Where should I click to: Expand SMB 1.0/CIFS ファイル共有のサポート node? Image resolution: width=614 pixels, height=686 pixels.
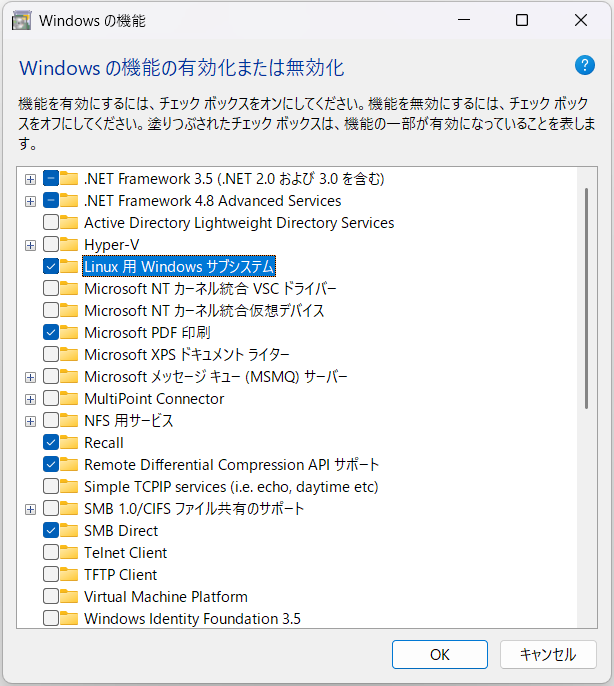[30, 509]
